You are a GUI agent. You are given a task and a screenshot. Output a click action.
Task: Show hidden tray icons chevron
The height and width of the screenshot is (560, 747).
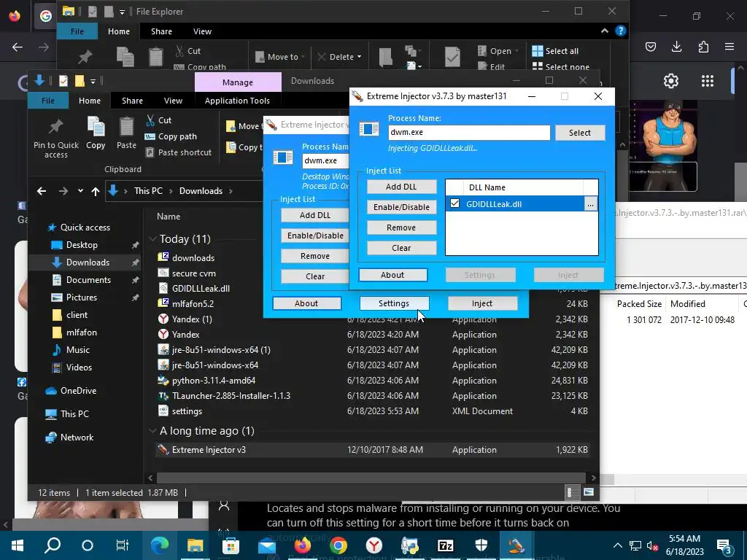click(617, 545)
